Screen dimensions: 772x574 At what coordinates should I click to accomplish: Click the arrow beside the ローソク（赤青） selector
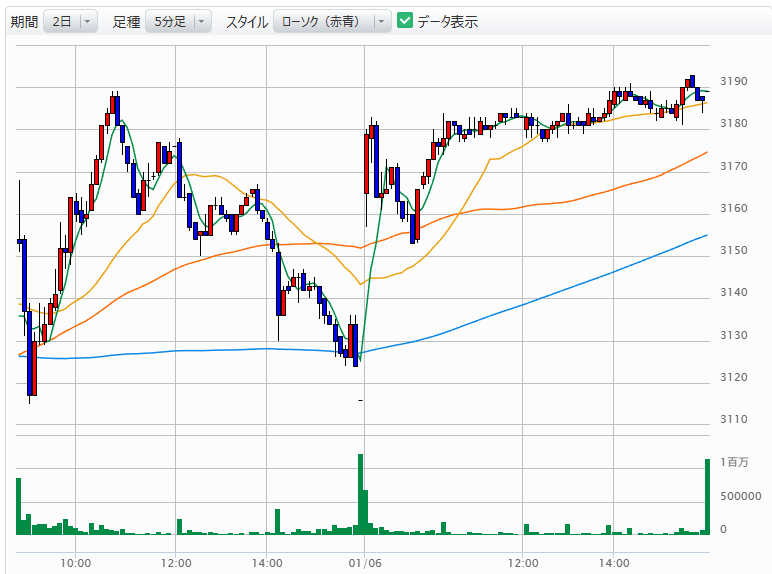380,21
